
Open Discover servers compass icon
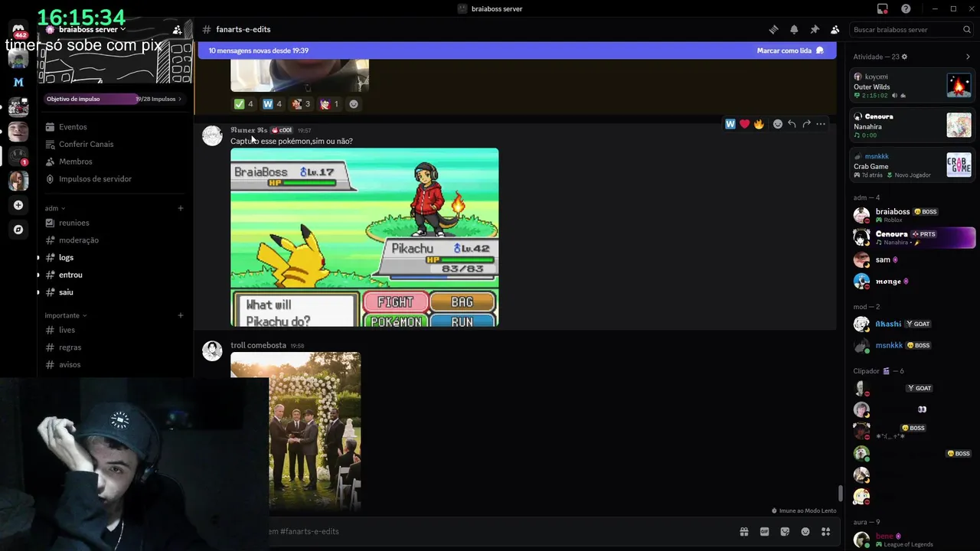tap(18, 230)
